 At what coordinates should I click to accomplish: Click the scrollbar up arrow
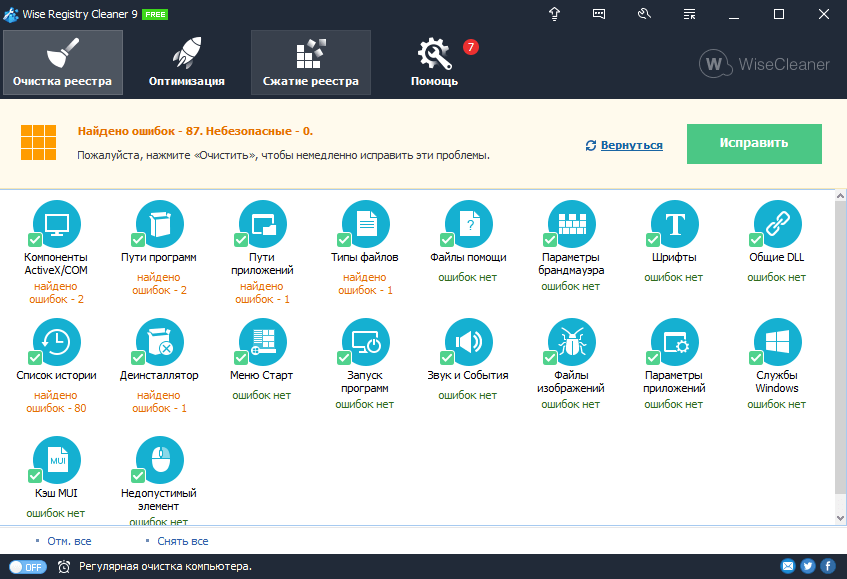[x=840, y=196]
